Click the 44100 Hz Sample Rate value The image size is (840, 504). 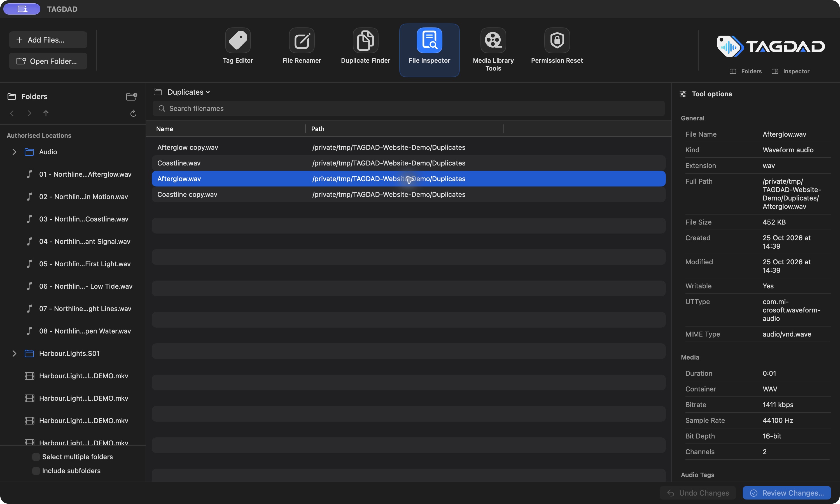[778, 420]
